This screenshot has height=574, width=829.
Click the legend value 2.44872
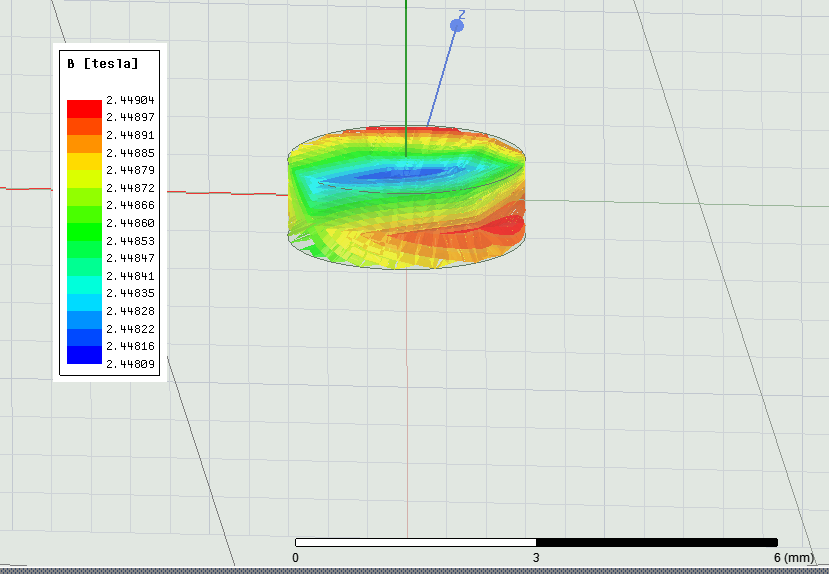pos(131,188)
